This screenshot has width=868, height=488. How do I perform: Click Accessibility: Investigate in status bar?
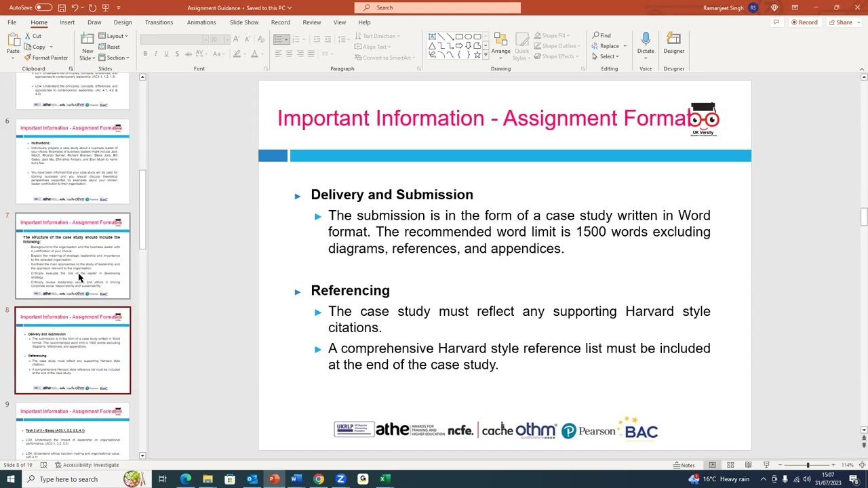point(87,465)
